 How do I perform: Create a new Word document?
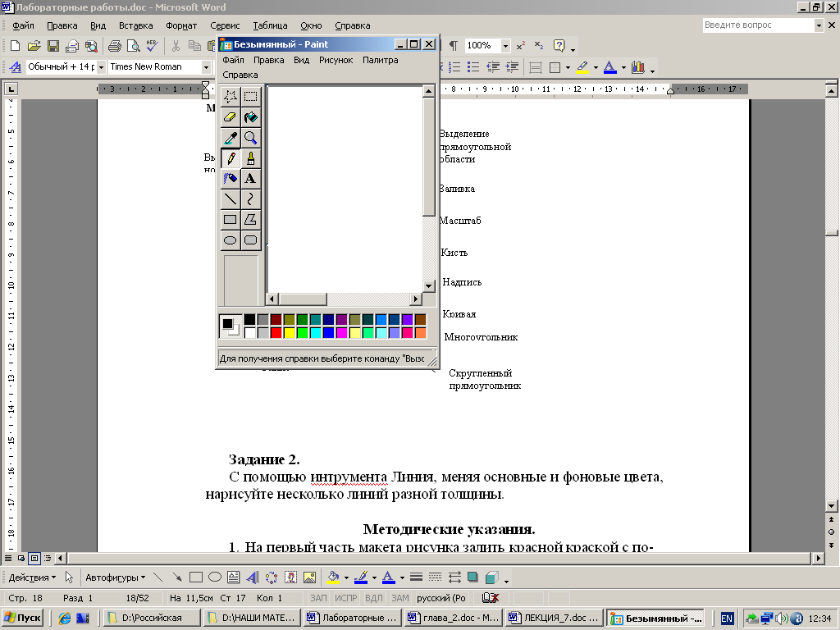point(15,46)
